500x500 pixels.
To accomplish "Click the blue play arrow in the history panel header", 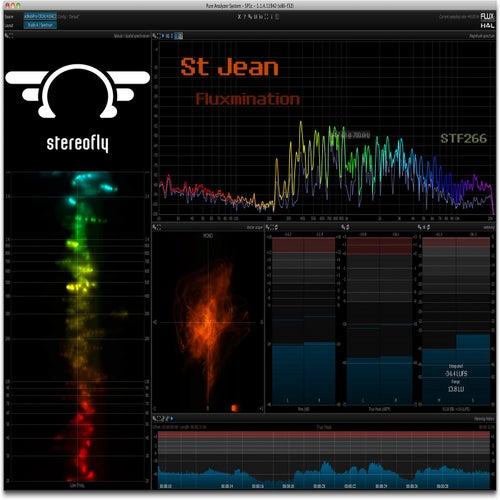I will coord(172,419).
